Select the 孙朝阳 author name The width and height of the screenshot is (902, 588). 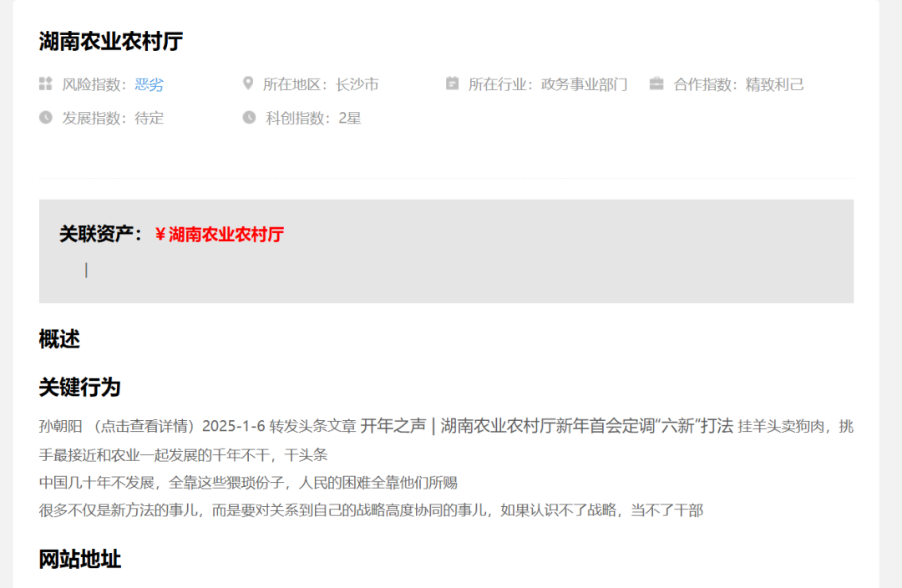point(60,426)
